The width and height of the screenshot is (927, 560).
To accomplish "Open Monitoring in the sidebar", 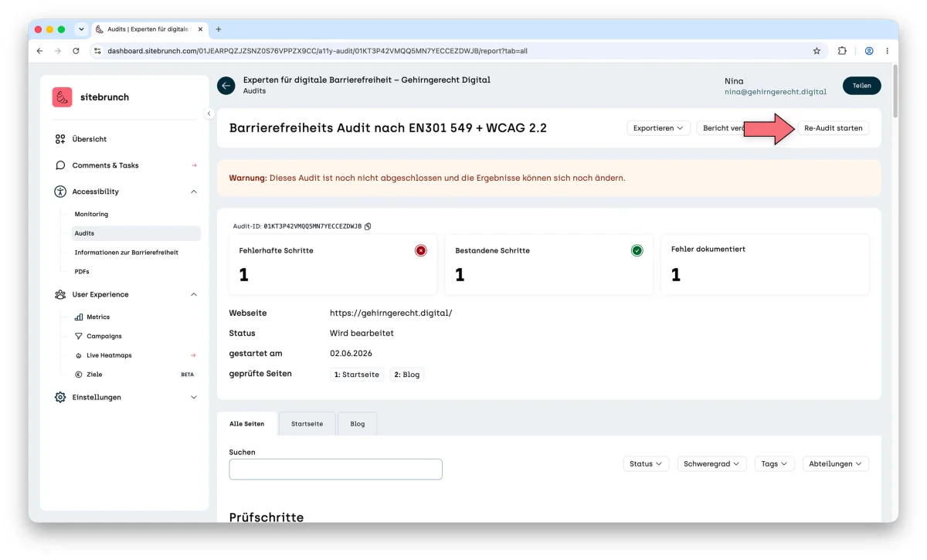I will [91, 214].
